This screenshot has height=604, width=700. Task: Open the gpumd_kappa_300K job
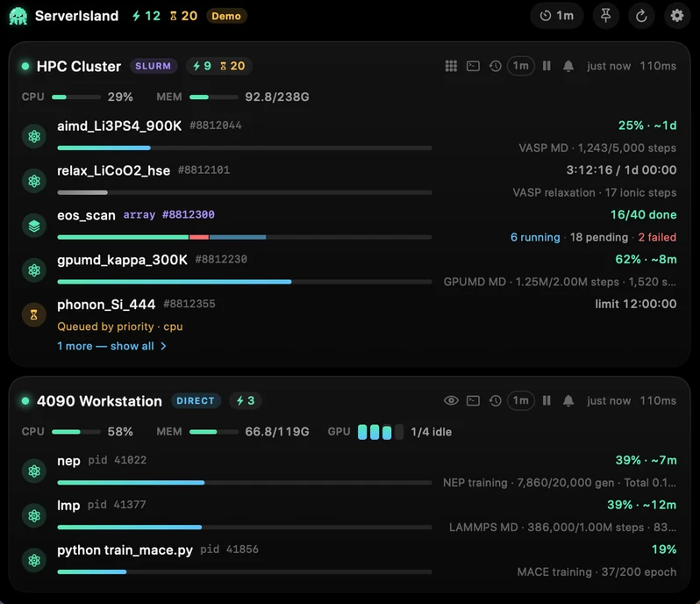(x=349, y=270)
